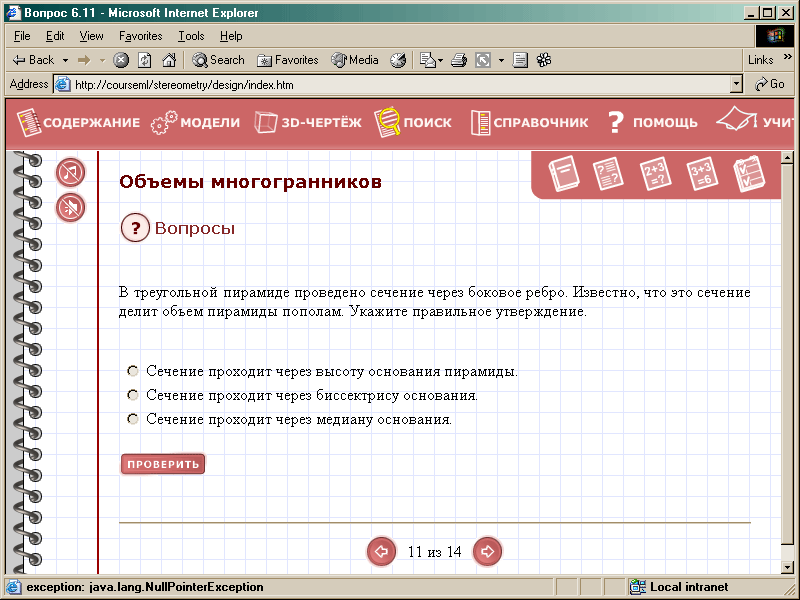Select answer about высоту основания пирамиды
The image size is (800, 600).
[132, 371]
